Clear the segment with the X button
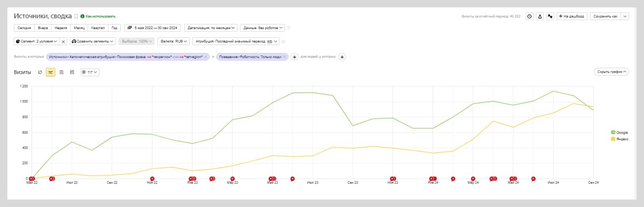The height and width of the screenshot is (207, 644). coord(63,42)
